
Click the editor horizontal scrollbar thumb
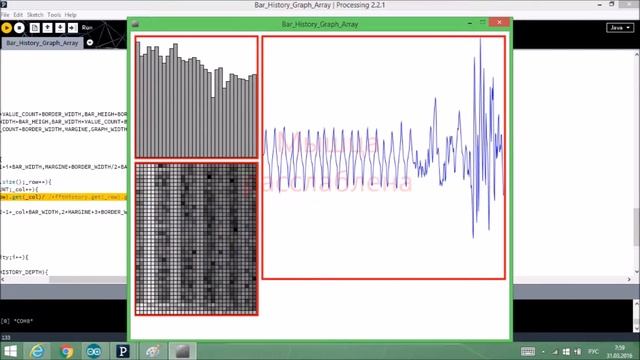88,280
